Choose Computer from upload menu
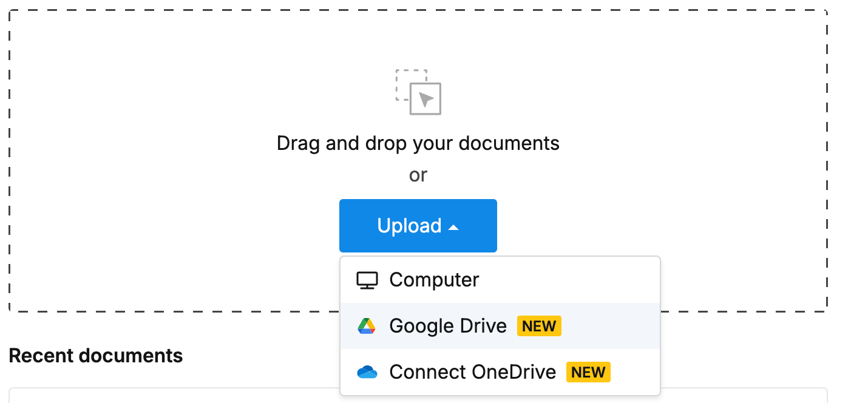The width and height of the screenshot is (868, 403). 500,280
